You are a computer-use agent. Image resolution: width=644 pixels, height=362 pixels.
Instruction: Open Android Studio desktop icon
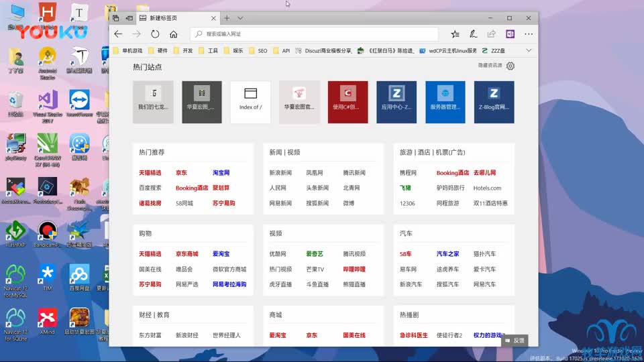(48, 63)
